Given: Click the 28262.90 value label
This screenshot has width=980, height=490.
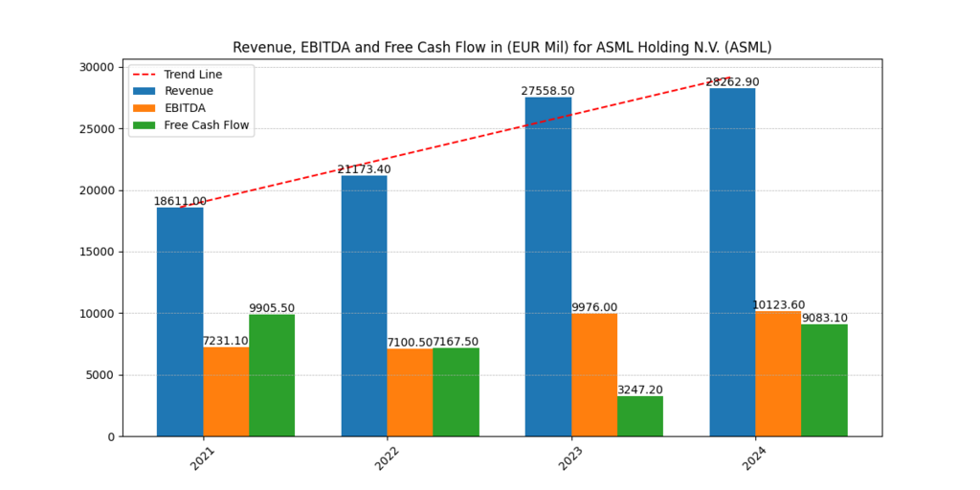Looking at the screenshot, I should 732,82.
